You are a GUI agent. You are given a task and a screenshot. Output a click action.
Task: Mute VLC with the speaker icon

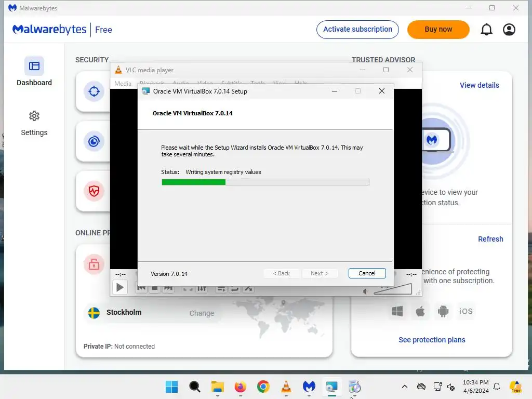(x=365, y=291)
